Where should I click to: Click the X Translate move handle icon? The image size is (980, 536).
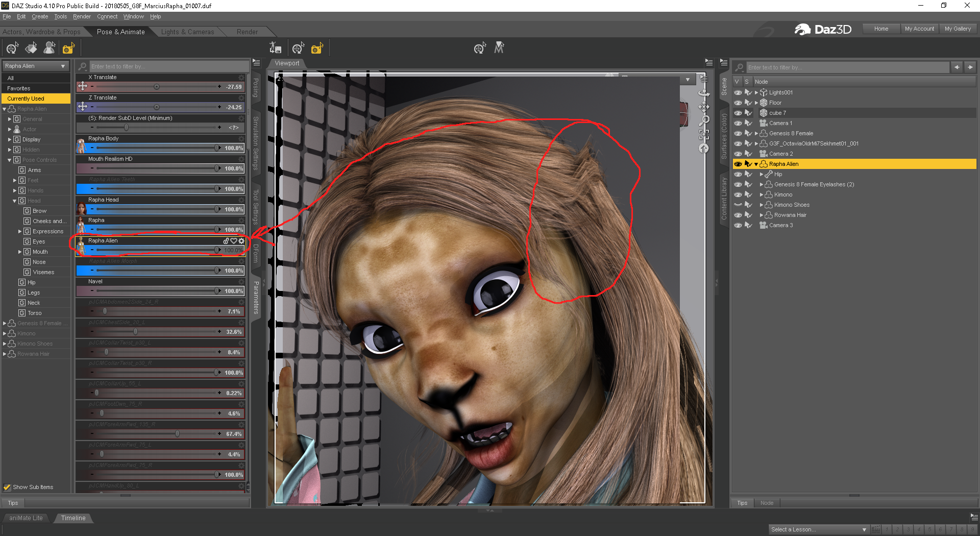click(x=82, y=86)
